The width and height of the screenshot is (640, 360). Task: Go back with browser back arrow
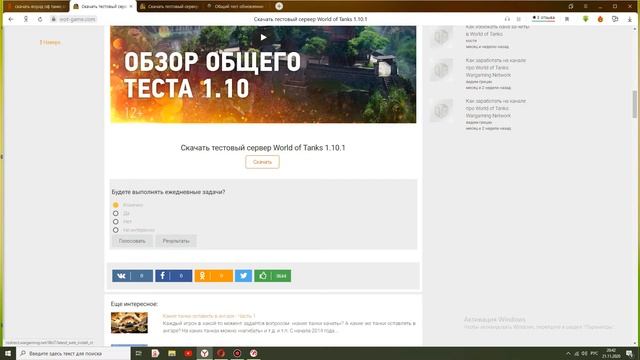[x=11, y=19]
